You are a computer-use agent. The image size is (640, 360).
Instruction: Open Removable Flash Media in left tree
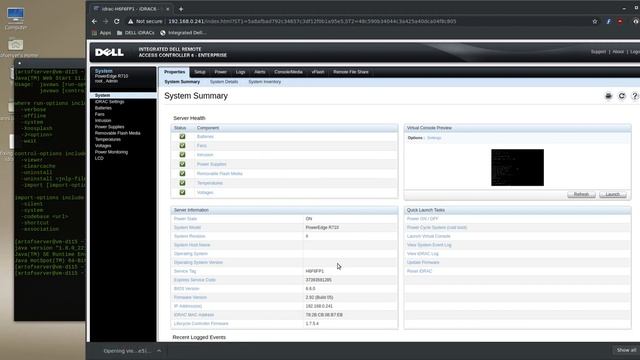pos(118,133)
